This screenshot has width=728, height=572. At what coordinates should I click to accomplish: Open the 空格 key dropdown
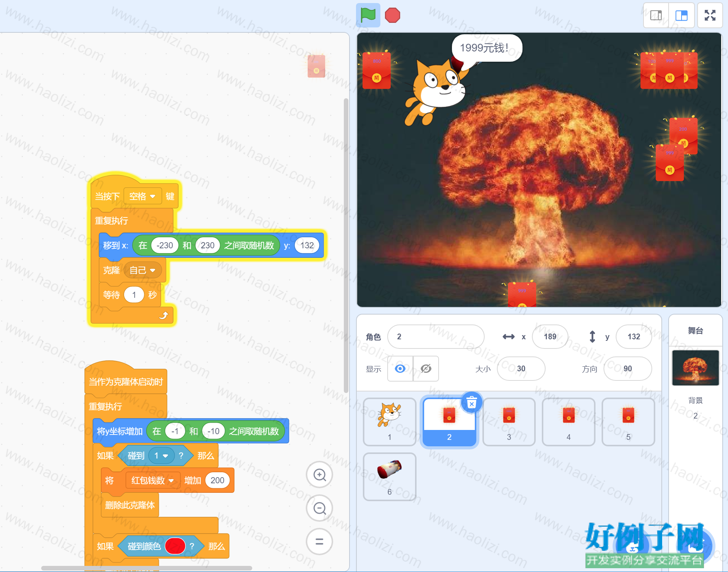click(142, 196)
